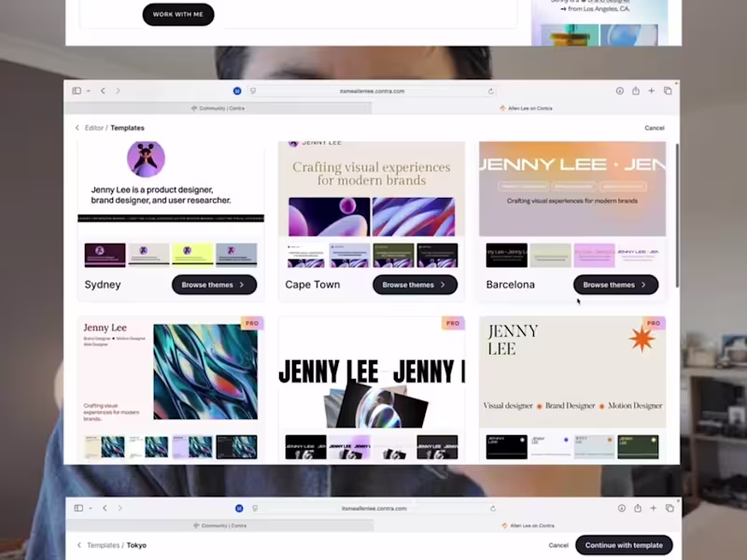Pick dark green theme swatch under starburst template
This screenshot has width=747, height=560.
[x=638, y=447]
